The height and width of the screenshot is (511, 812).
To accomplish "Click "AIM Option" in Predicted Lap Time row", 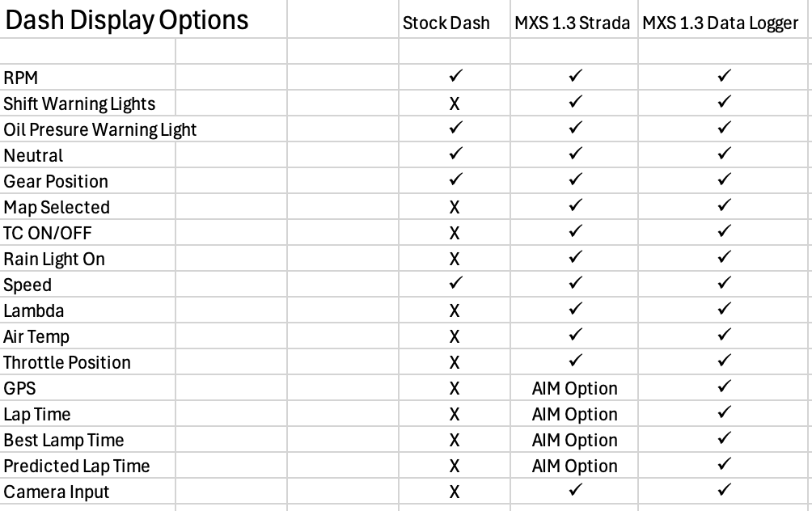I will coord(575,466).
